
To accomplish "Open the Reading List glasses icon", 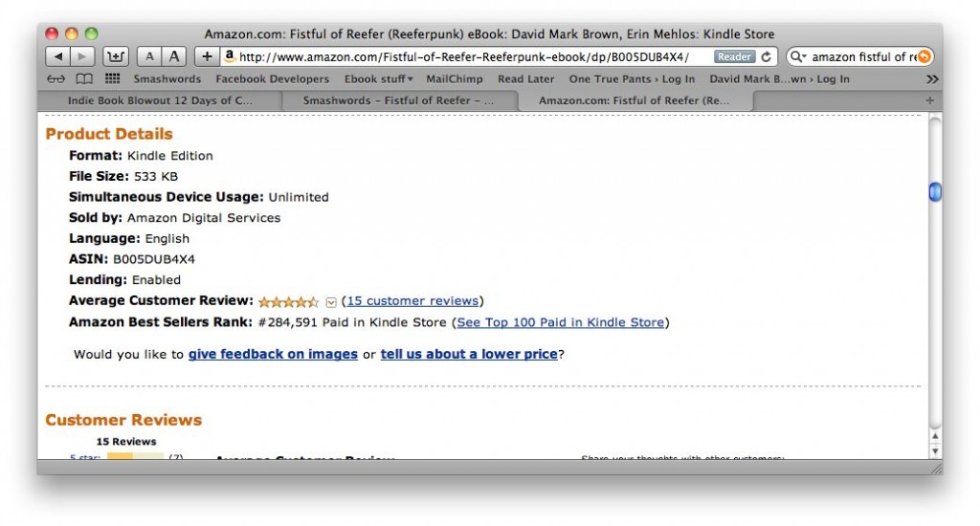I will [x=56, y=79].
